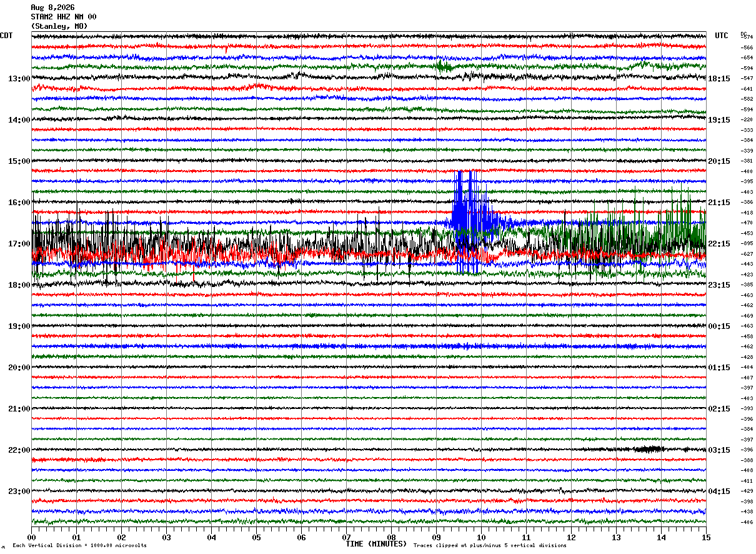Select the 16:00 CDT time label
Viewport: 756px width, 554px height.
19,202
